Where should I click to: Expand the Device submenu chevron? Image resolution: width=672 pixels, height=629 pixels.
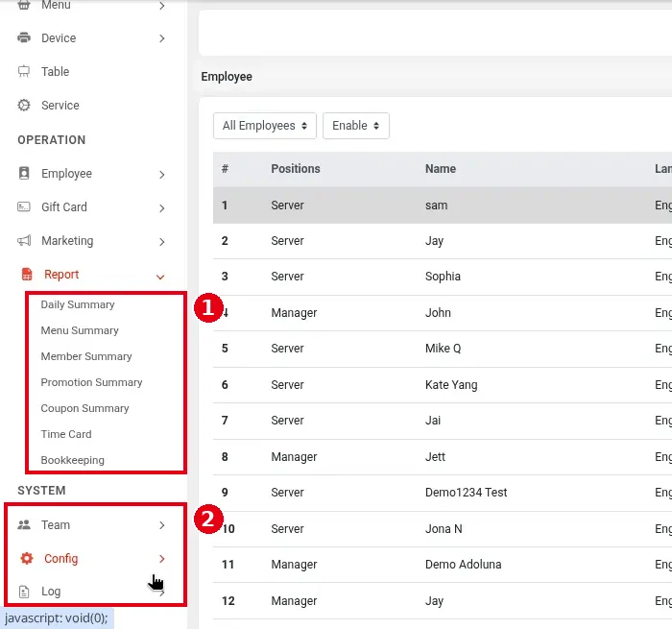pos(161,38)
